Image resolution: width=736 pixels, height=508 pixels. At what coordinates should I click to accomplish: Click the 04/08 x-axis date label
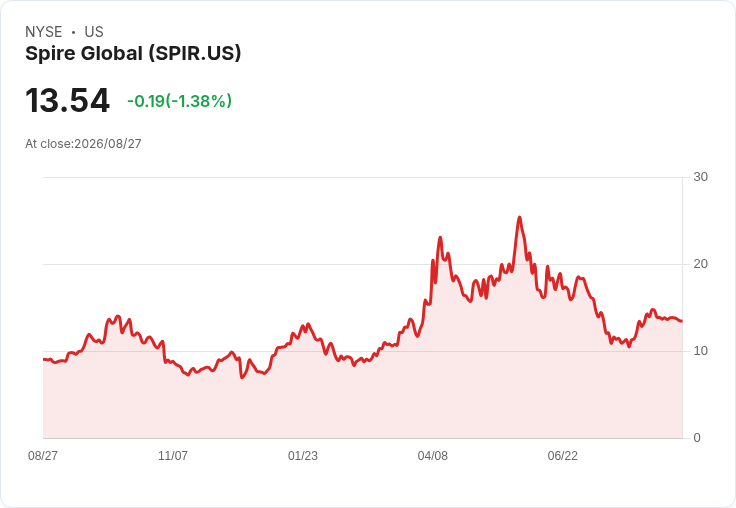(433, 455)
